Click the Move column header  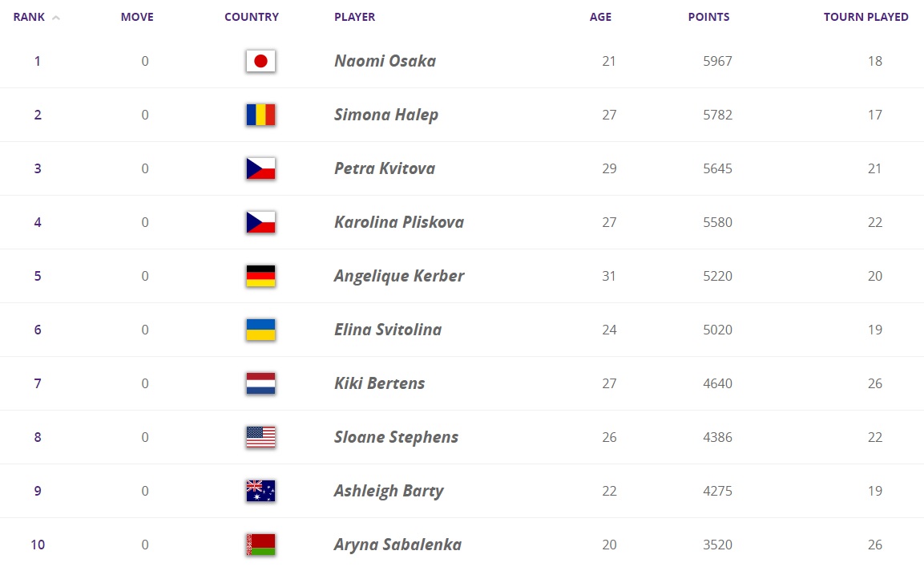[x=137, y=17]
